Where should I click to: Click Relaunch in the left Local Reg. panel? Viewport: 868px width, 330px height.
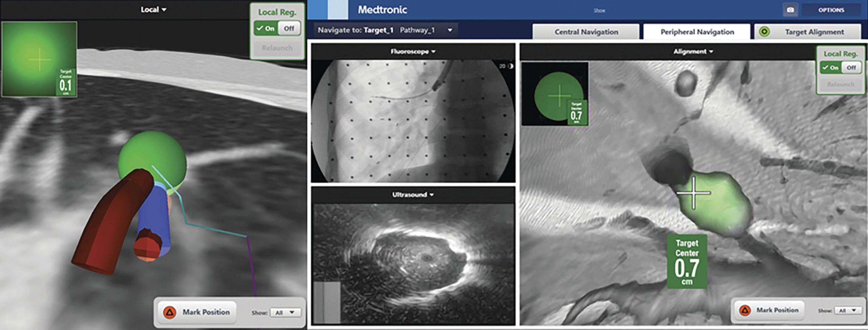(277, 48)
